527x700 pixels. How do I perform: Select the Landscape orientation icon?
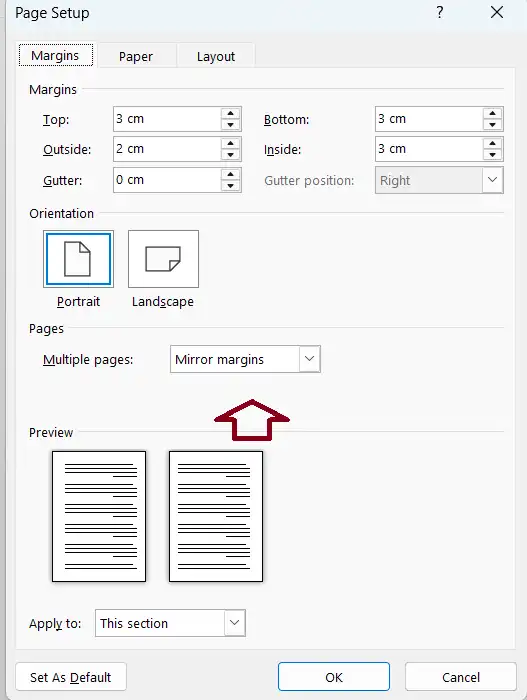click(163, 259)
